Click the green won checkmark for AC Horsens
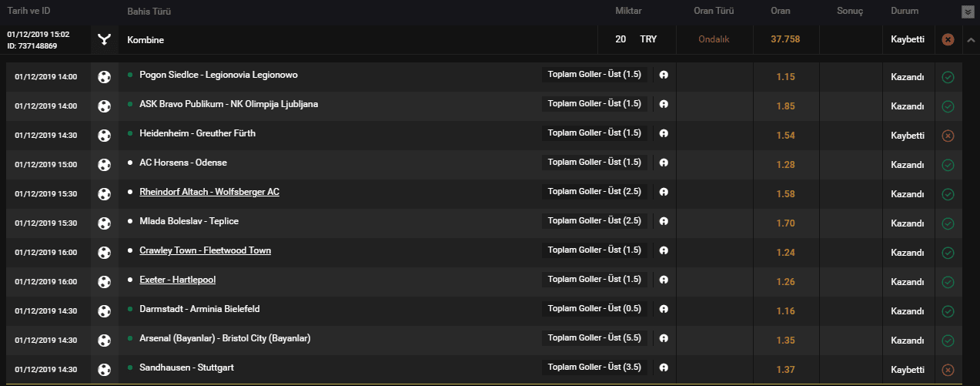The height and width of the screenshot is (386, 980). coord(948,165)
